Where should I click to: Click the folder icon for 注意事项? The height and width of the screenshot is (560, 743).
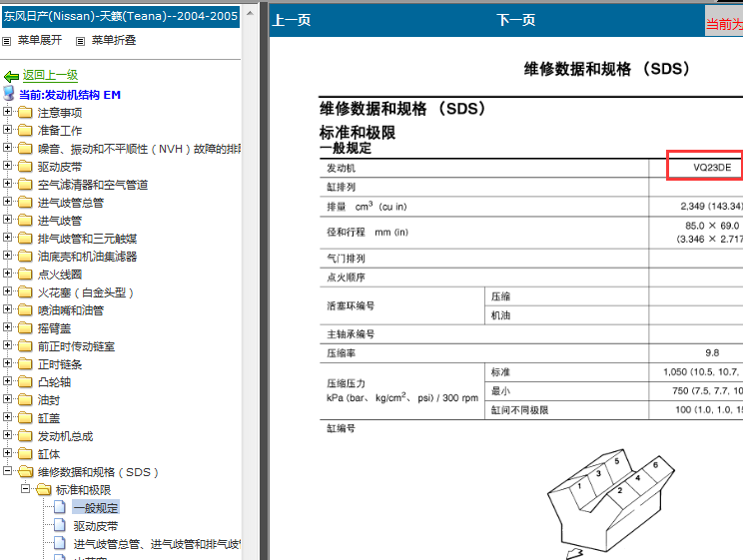[25, 112]
